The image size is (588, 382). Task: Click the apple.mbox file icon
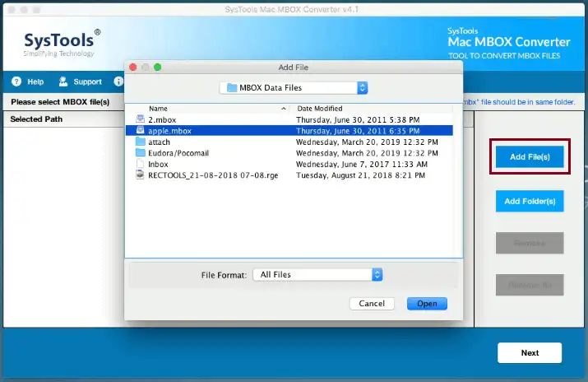[x=140, y=131]
